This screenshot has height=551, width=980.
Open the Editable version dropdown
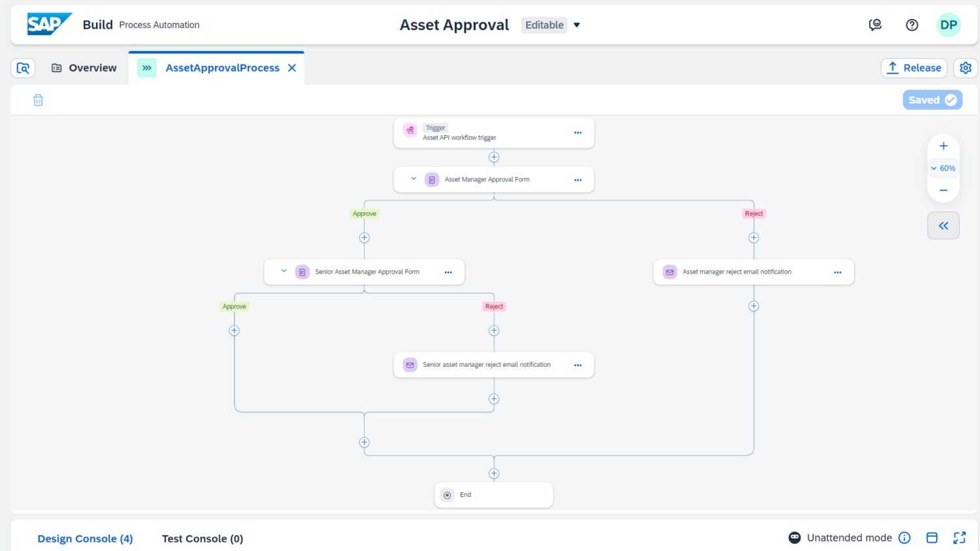(x=576, y=25)
